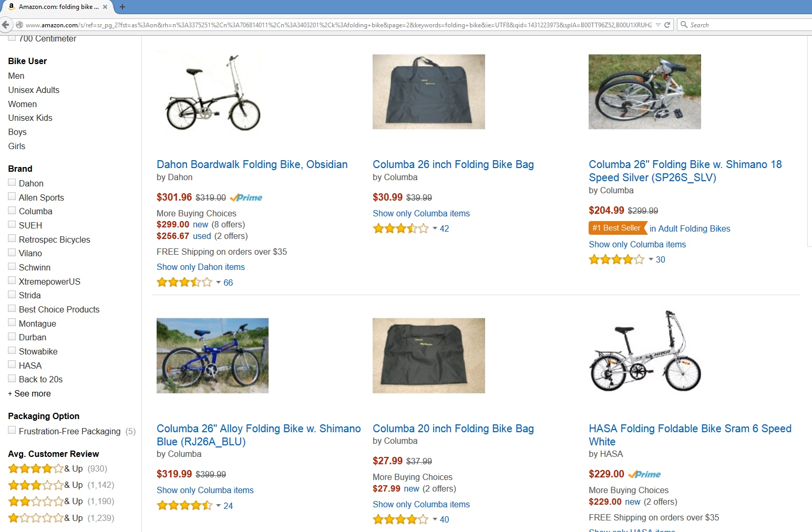Tick the Frustration-Free Packaging checkbox
The image size is (812, 532).
12,431
